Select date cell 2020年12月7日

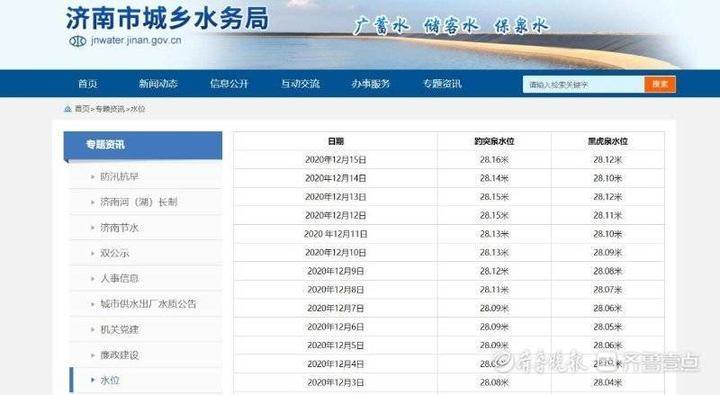tap(336, 308)
